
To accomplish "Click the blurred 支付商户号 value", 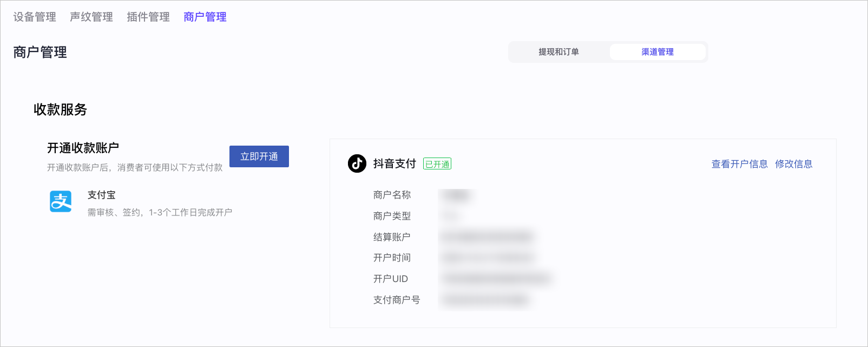I will click(x=485, y=299).
